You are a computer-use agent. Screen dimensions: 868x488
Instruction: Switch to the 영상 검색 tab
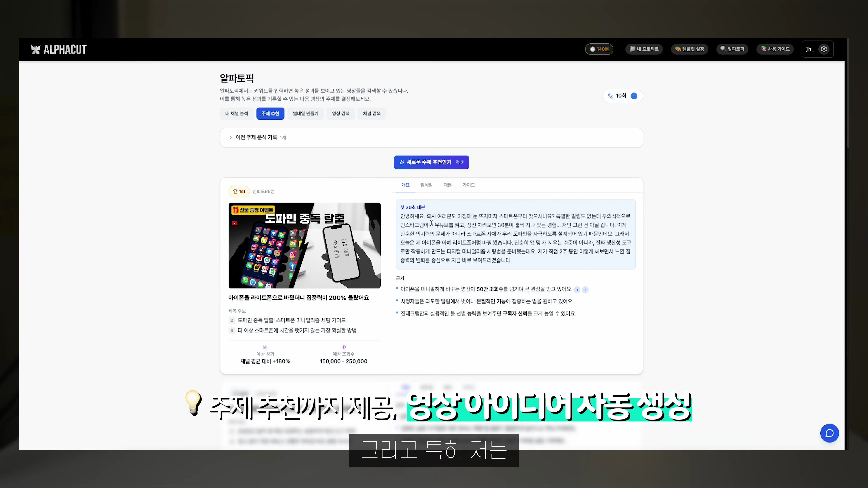(x=341, y=113)
